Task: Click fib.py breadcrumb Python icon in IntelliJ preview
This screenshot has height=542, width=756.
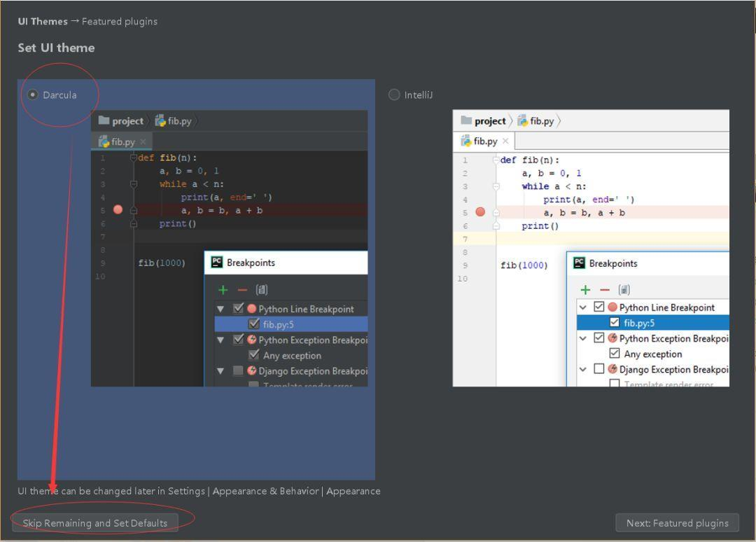Action: (x=522, y=120)
